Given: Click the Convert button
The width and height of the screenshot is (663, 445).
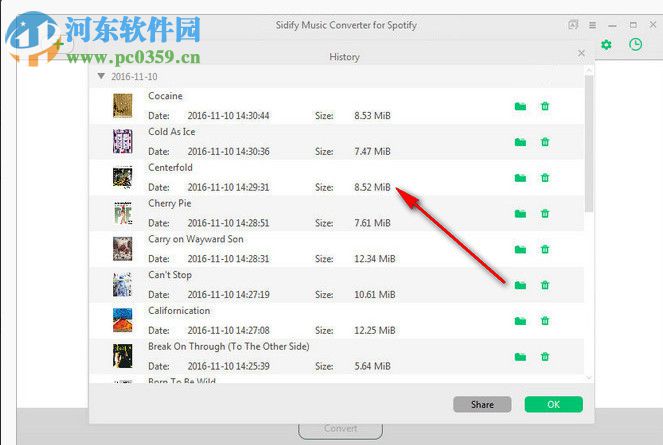Looking at the screenshot, I should point(340,429).
